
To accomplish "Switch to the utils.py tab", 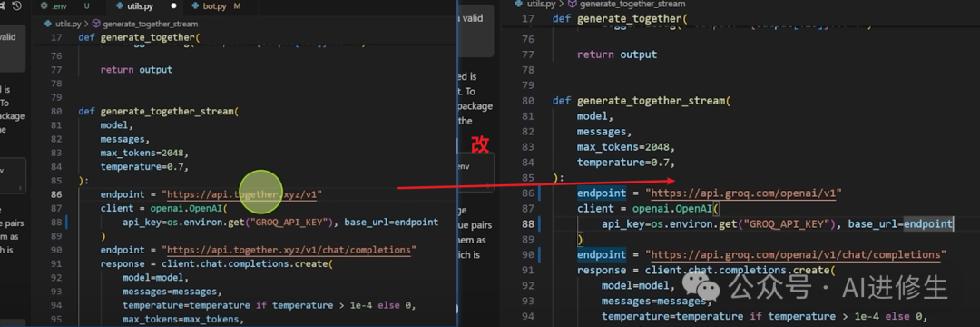I will pos(145,6).
